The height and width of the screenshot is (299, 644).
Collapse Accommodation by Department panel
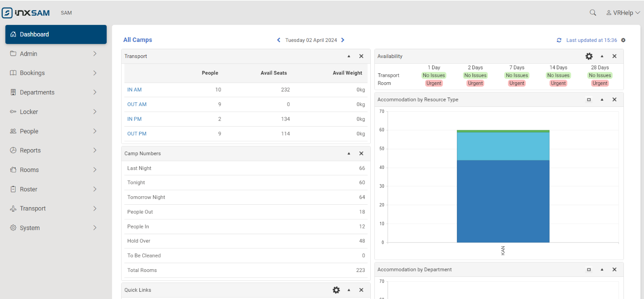point(602,270)
